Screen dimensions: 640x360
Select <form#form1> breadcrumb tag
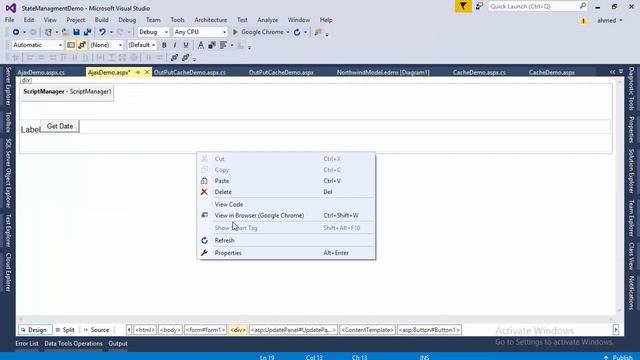tap(206, 330)
